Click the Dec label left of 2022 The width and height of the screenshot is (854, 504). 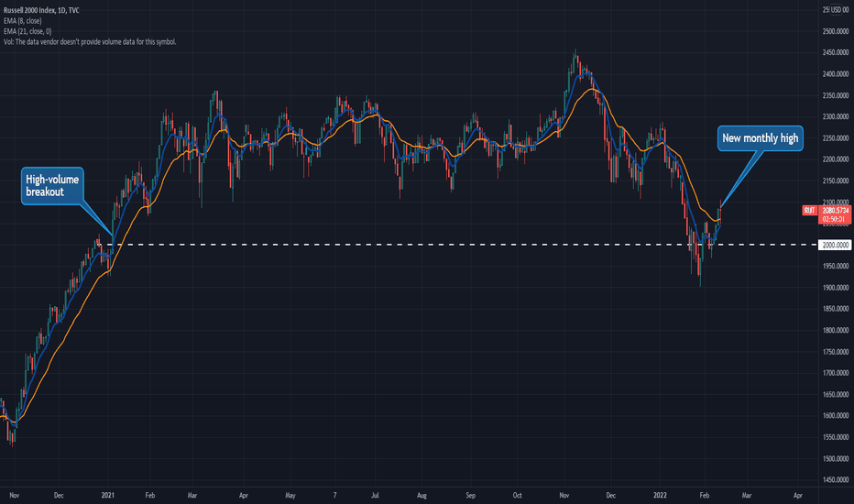[x=611, y=495]
